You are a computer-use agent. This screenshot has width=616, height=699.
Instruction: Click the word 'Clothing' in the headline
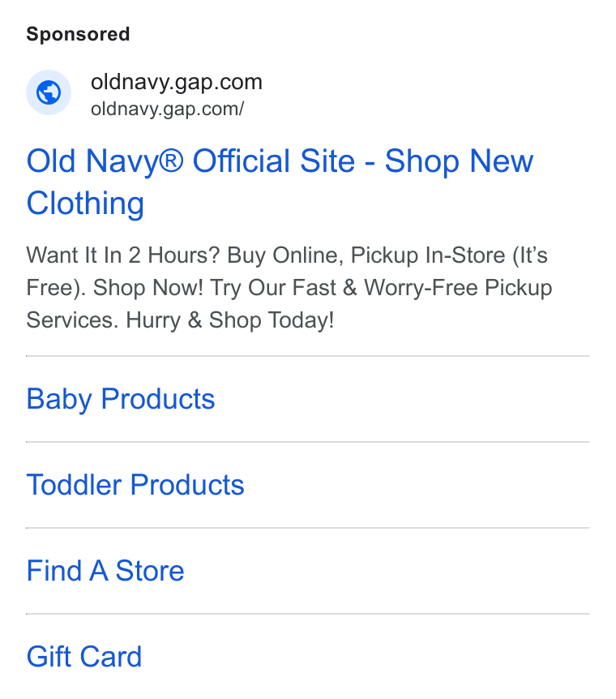click(85, 204)
